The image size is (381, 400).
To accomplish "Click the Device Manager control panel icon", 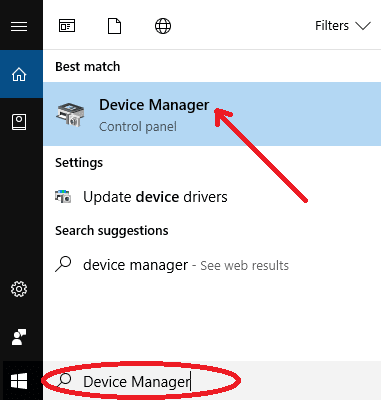I will pyautogui.click(x=70, y=114).
